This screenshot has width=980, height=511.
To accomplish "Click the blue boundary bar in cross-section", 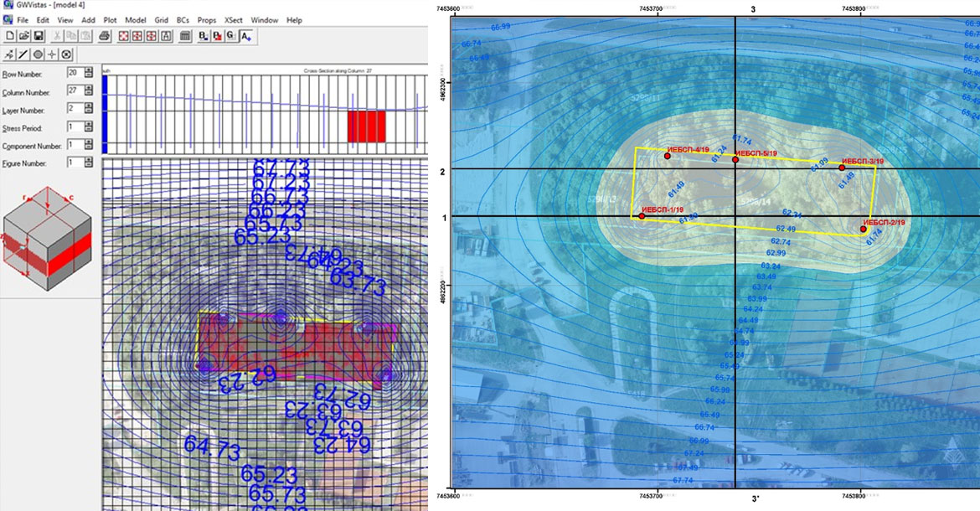I will 105,114.
